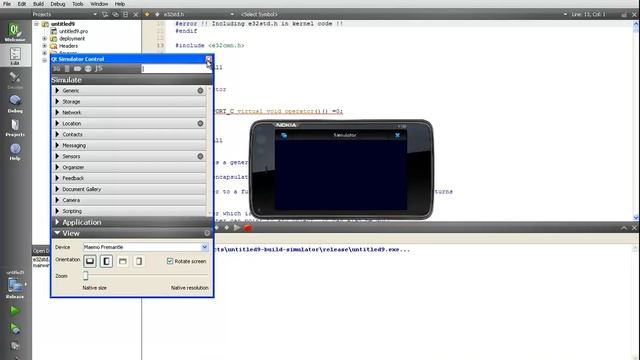Open the Tools menu

point(78,4)
